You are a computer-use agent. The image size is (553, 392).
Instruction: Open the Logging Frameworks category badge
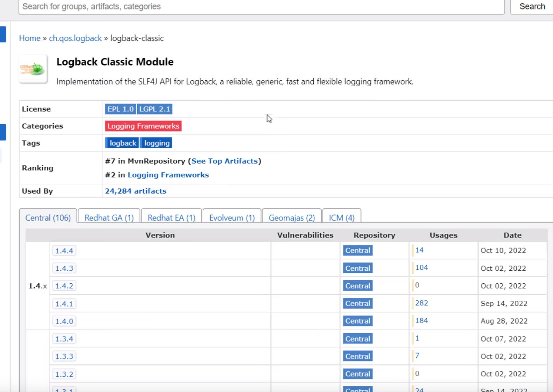[143, 126]
